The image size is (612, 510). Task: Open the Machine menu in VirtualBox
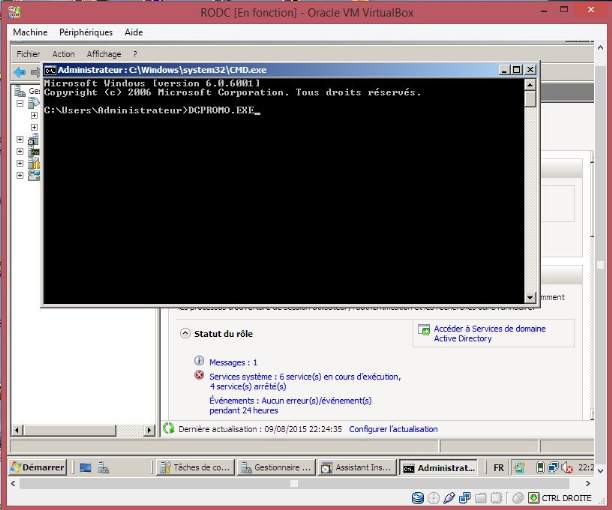pos(30,32)
